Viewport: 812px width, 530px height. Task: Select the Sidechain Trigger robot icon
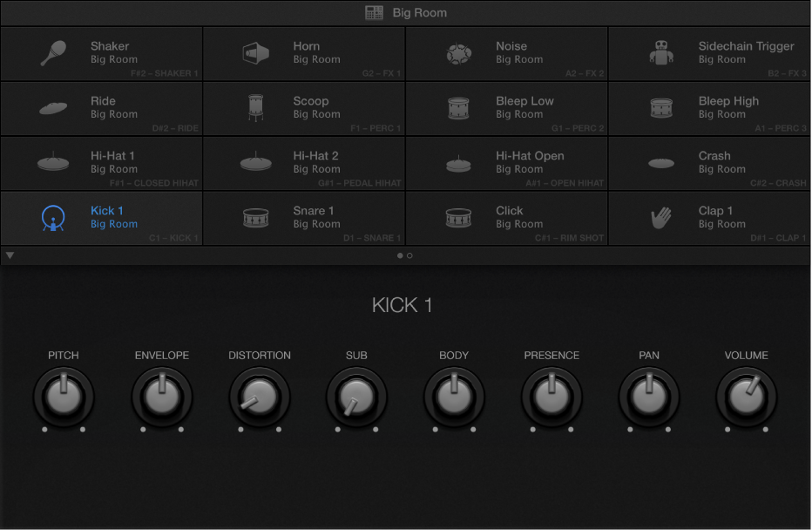[x=661, y=52]
